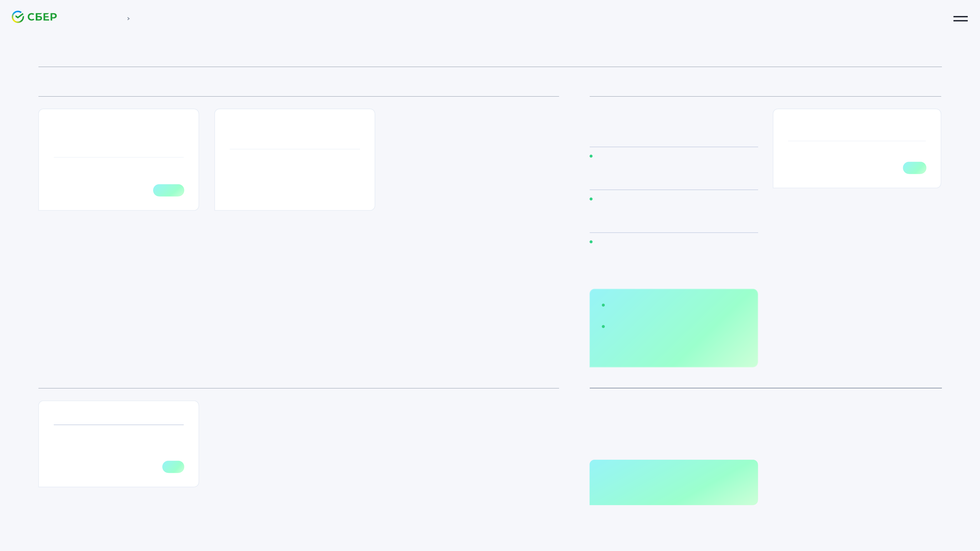Click the full-width divider line beneath the header
The height and width of the screenshot is (551, 980).
(x=490, y=67)
